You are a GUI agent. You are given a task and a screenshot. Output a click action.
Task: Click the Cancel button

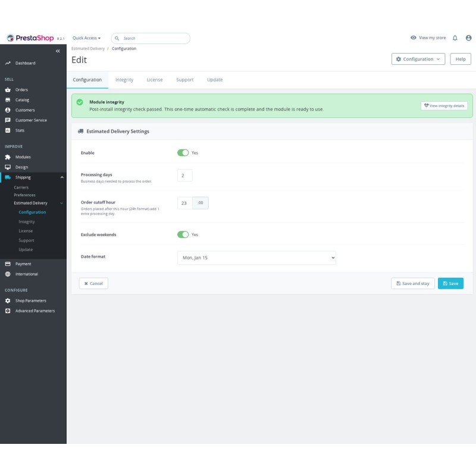pyautogui.click(x=93, y=283)
